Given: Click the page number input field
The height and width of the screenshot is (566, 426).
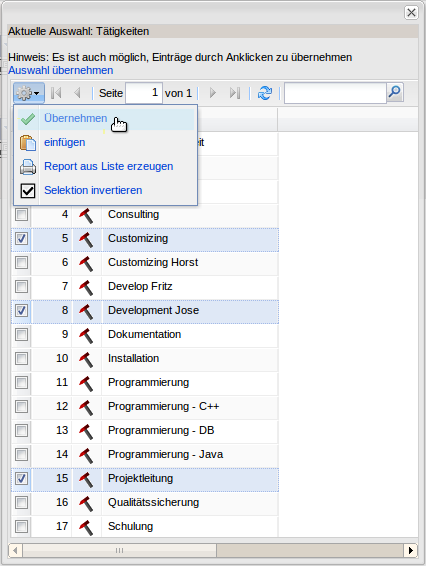Looking at the screenshot, I should pos(144,93).
